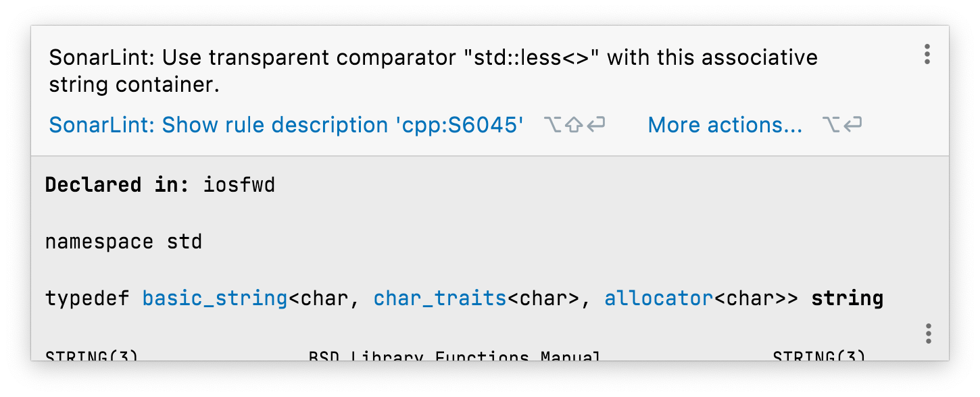The image size is (980, 397).
Task: Expand more actions for the SonarLint warning
Action: [724, 124]
